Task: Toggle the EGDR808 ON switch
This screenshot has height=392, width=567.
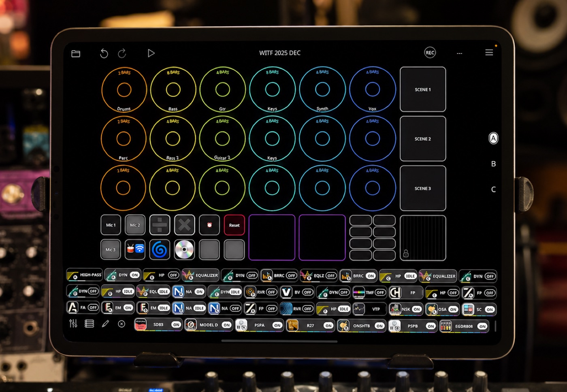Action: pos(482,326)
